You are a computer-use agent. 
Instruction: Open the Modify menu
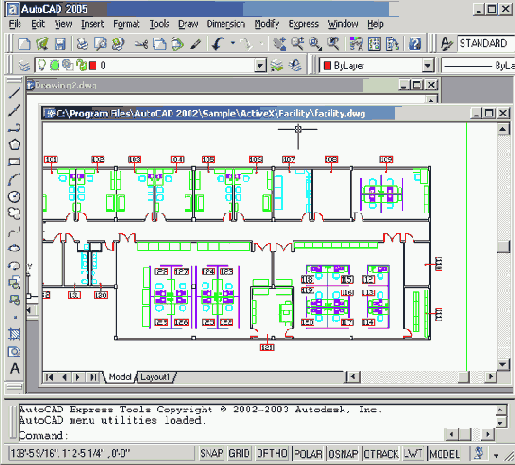267,24
